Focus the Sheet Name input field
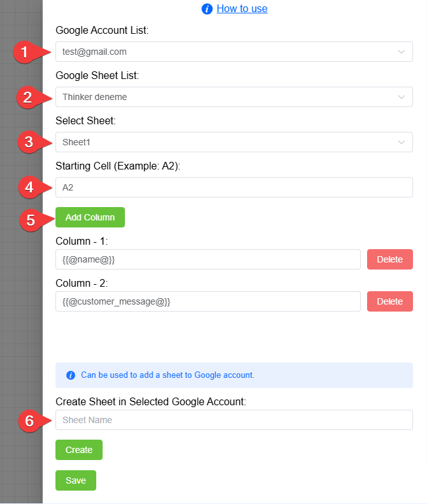The height and width of the screenshot is (504, 427). [x=234, y=420]
